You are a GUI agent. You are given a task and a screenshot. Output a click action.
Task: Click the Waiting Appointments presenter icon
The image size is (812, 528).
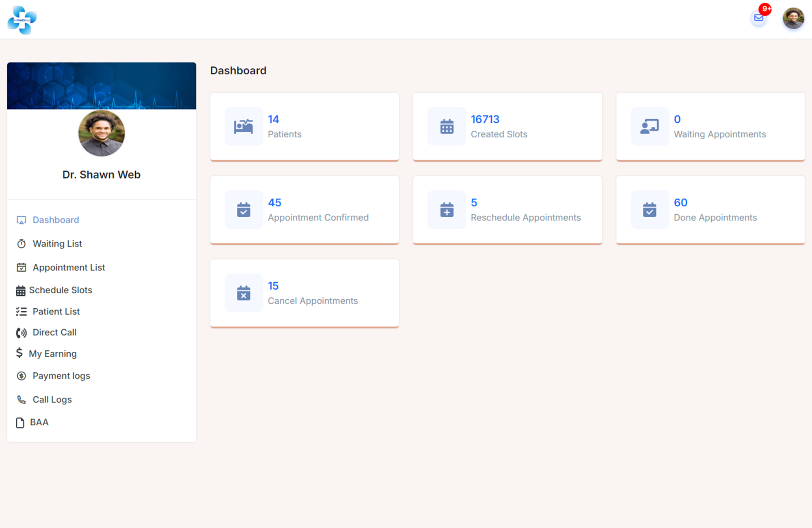coord(650,126)
